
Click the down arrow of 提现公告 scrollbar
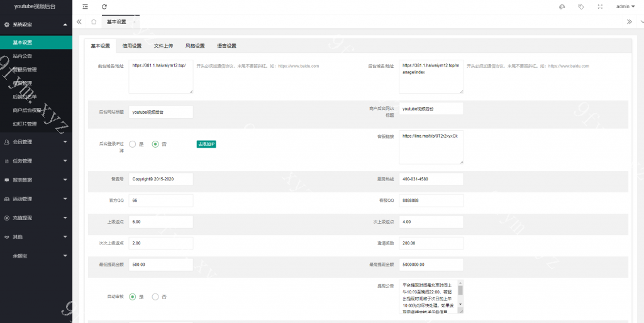coord(460,304)
